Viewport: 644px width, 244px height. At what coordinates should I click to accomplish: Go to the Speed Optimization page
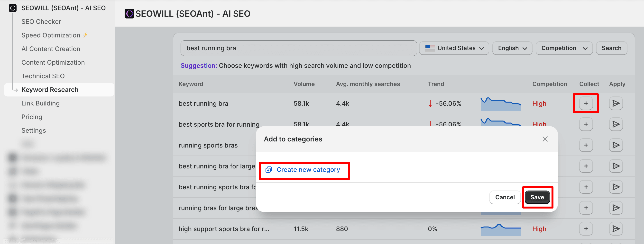click(51, 35)
